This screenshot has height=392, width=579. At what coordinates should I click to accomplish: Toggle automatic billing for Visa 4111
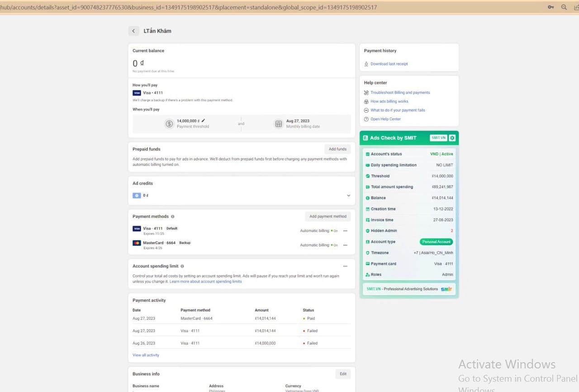tap(334, 231)
